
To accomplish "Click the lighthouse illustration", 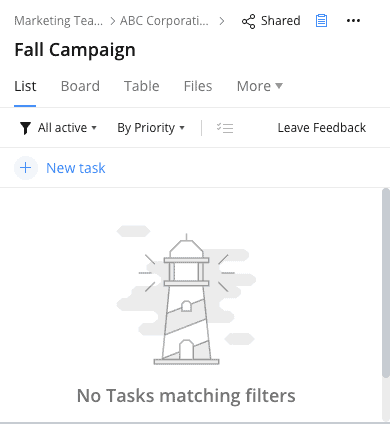I will pyautogui.click(x=186, y=298).
